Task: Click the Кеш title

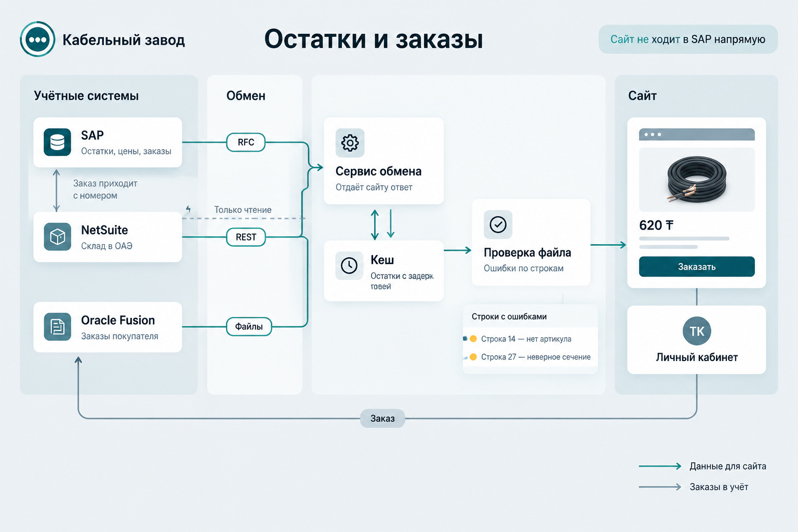Action: 382,260
